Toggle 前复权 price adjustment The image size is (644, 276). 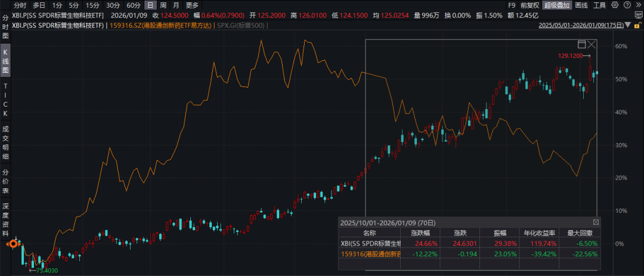(x=530, y=5)
